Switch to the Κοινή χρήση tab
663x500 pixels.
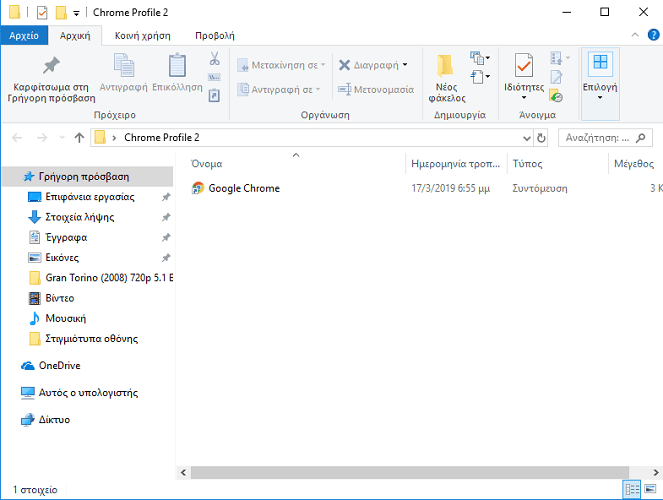pos(142,36)
